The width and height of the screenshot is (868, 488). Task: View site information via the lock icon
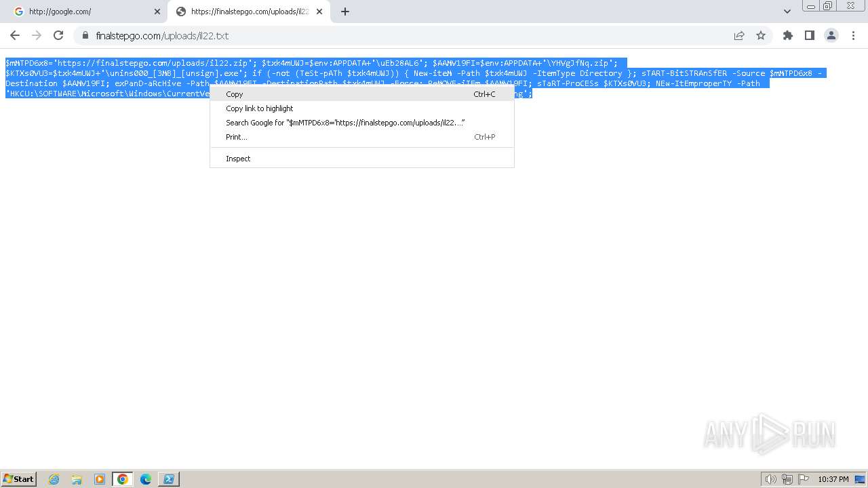point(85,35)
